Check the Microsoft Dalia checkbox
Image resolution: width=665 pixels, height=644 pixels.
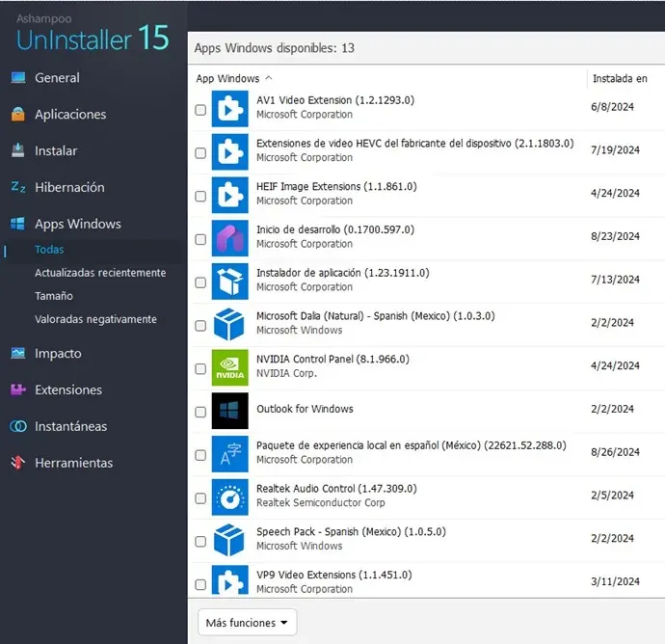coord(200,326)
